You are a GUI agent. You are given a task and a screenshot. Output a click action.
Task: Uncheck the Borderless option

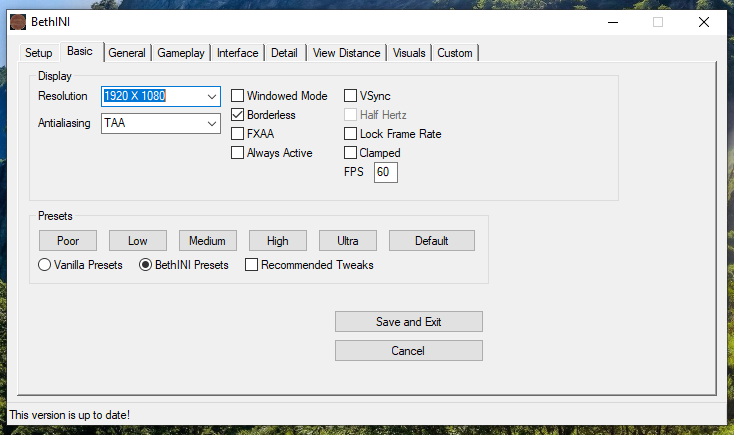[238, 115]
